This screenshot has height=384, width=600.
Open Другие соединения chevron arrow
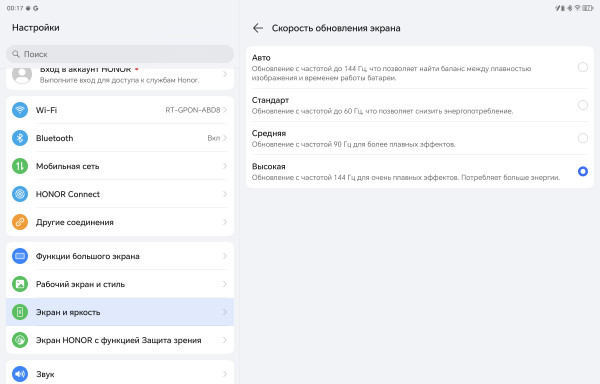(225, 222)
